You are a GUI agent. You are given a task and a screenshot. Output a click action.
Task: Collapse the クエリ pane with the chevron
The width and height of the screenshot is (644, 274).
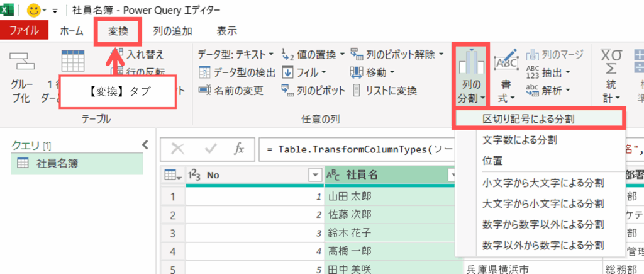pos(145,145)
